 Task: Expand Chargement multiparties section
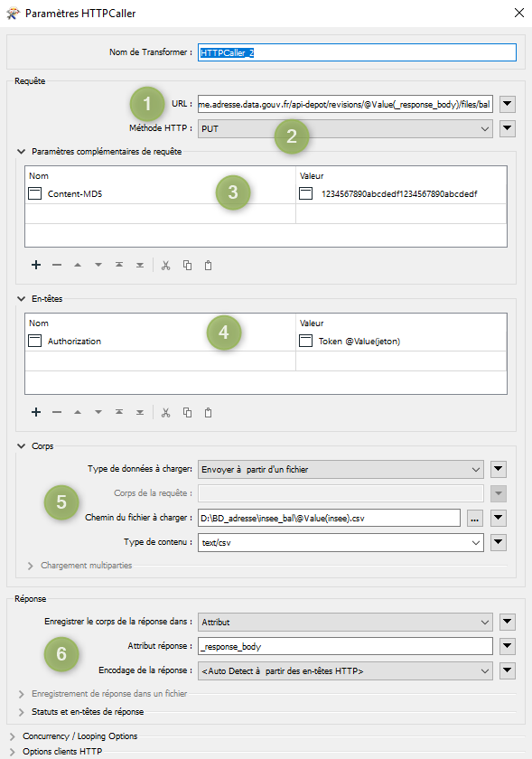pyautogui.click(x=31, y=566)
